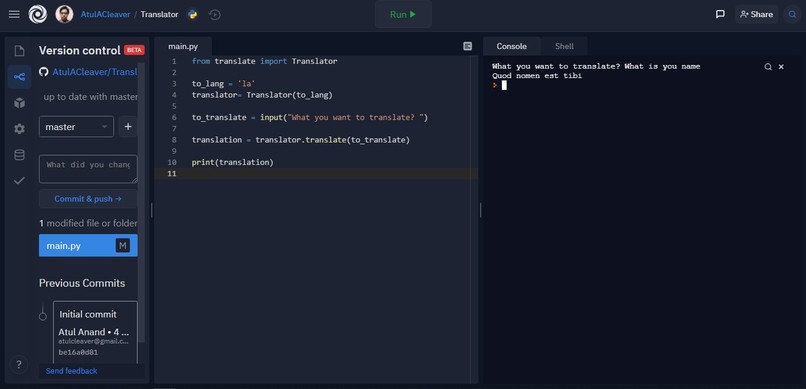Click the divider handle between sidebar and editor
The image size is (806, 389).
(152, 210)
